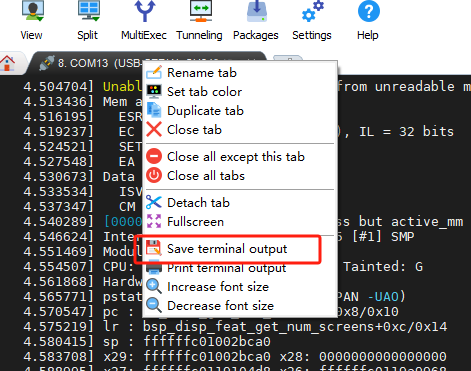471x371 pixels.
Task: Click the new tab button beside COM13 tab
Action: tap(288, 59)
